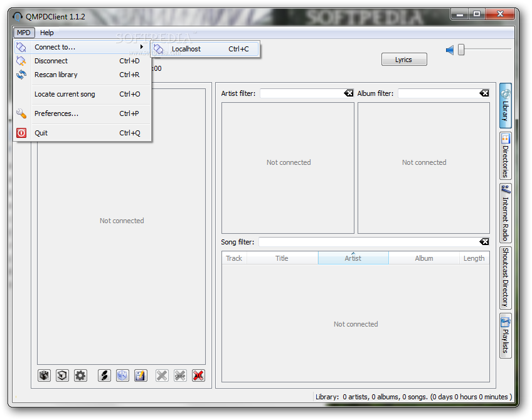Adjust the volume slider handle
Image resolution: width=532 pixels, height=420 pixels.
[x=461, y=50]
